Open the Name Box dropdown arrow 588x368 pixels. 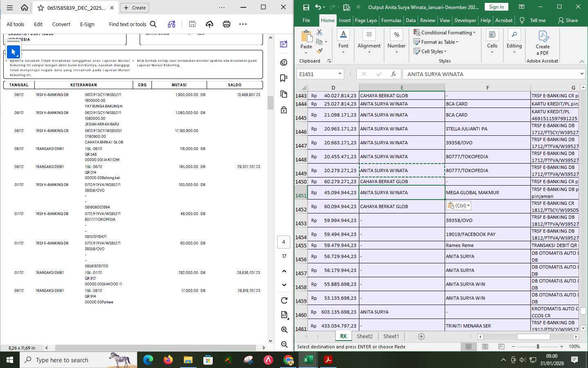coord(340,74)
